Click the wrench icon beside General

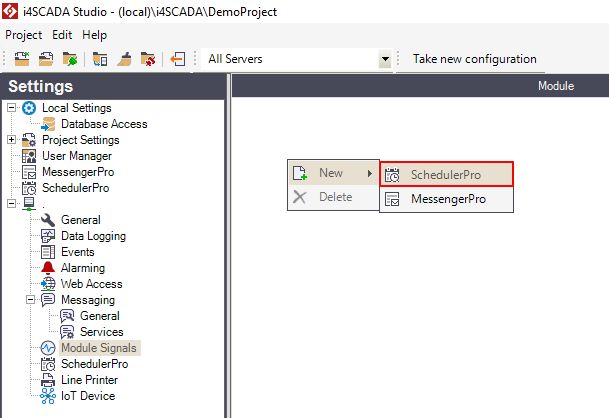(48, 220)
